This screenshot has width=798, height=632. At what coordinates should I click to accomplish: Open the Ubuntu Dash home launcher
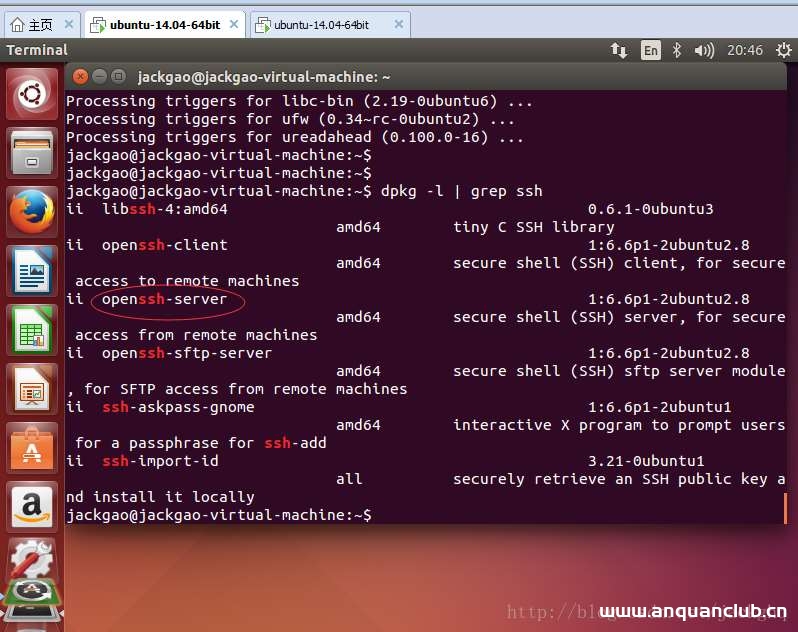coord(32,95)
